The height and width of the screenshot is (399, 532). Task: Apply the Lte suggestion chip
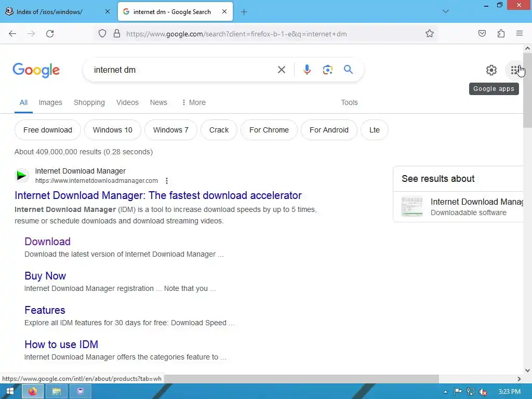(x=374, y=130)
